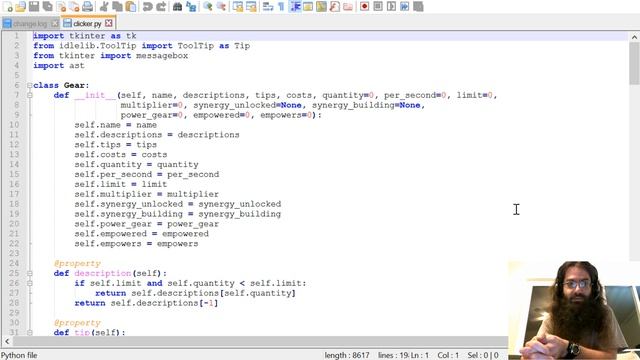
Task: Click the Save All toolbar icon
Action: pyautogui.click(x=47, y=6)
